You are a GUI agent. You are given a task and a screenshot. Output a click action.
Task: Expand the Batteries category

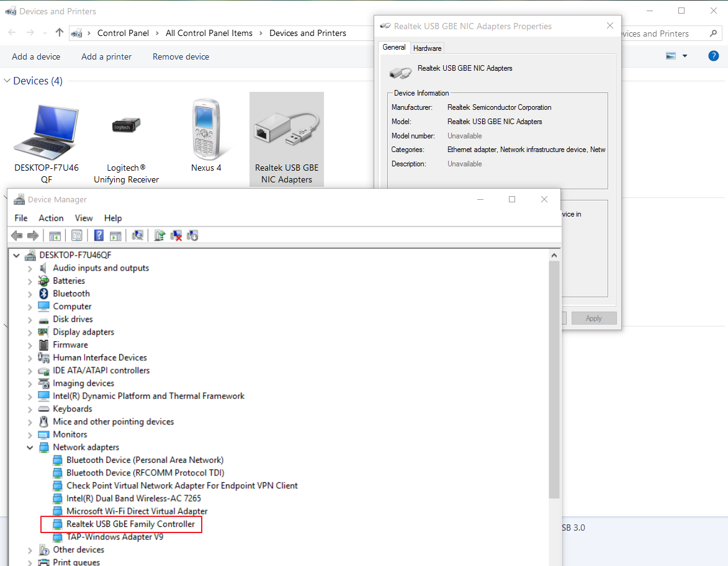30,281
